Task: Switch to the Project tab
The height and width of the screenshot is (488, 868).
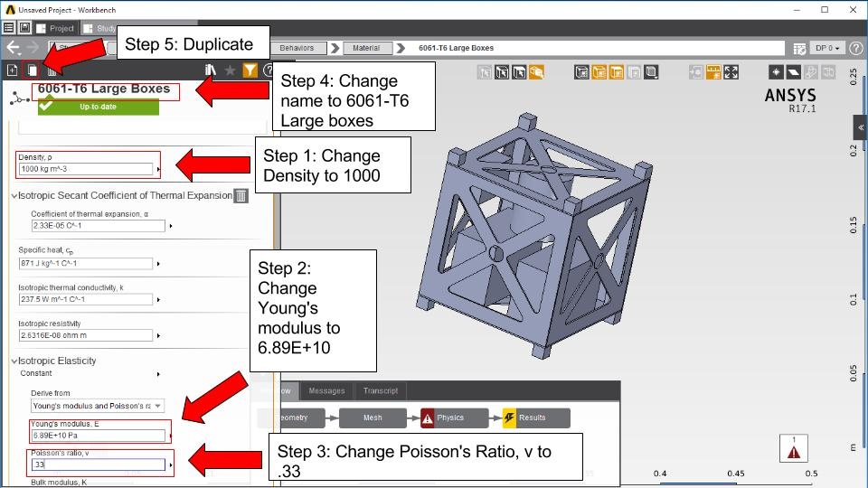Action: 56,28
